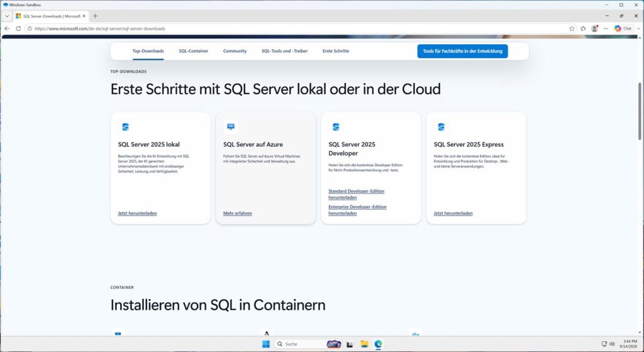The image size is (644, 352).
Task: Click the heading Installieren von SQL in Containern
Action: [218, 305]
